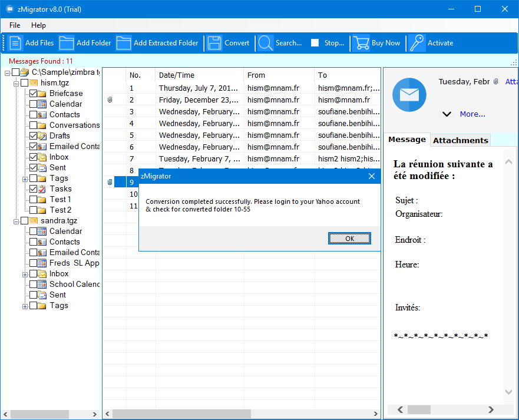
Task: Click the zimbra root folder icon
Action: (x=25, y=72)
